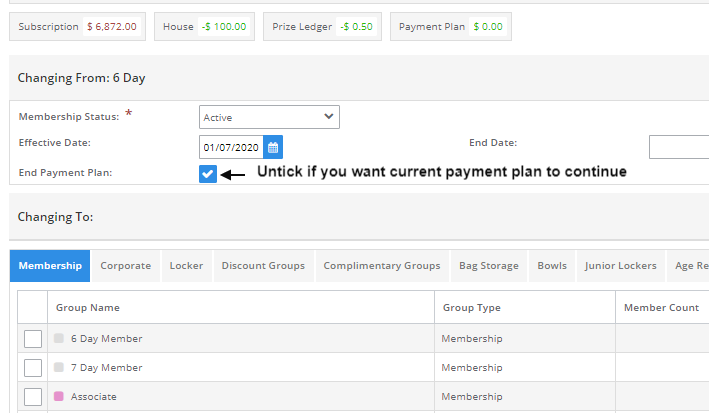This screenshot has height=413, width=709.
Task: Go to the Bowls tab
Action: coord(552,266)
